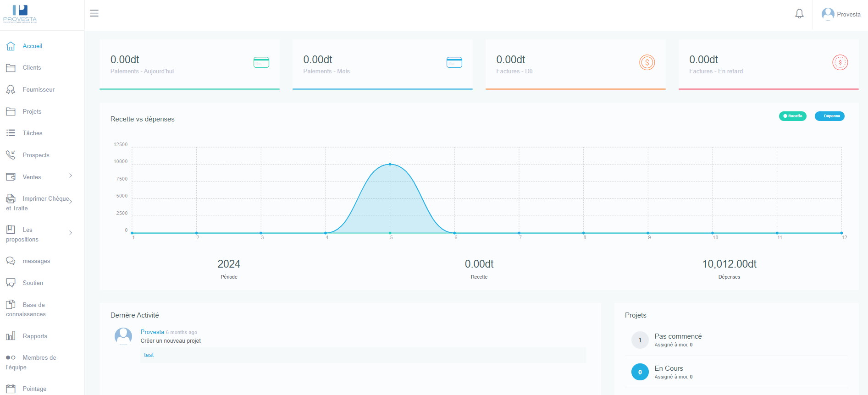The height and width of the screenshot is (395, 868).
Task: Click the hamburger menu icon
Action: (x=94, y=13)
